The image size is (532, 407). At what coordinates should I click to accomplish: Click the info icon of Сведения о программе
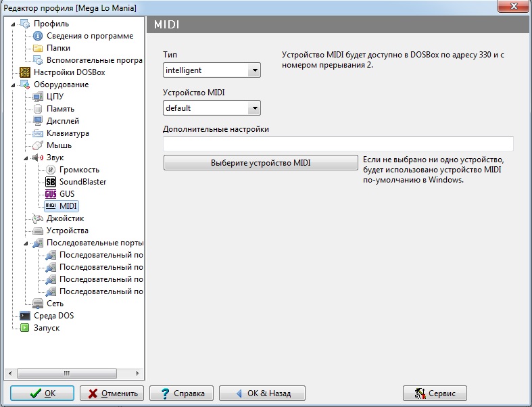(x=38, y=36)
